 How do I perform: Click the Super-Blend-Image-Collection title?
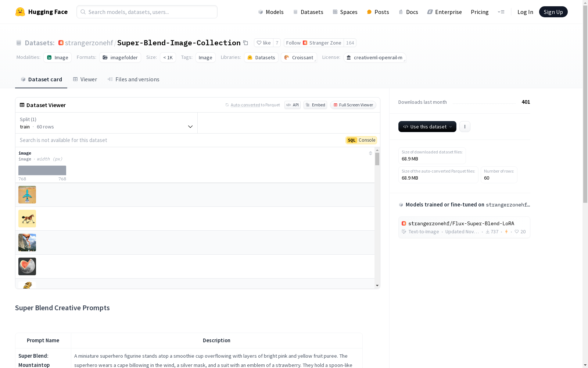coord(179,43)
